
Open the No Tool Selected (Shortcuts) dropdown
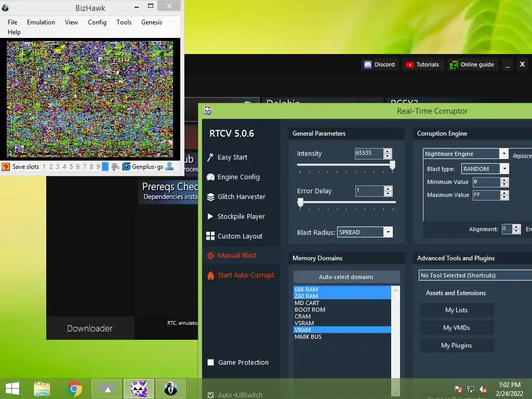click(475, 275)
